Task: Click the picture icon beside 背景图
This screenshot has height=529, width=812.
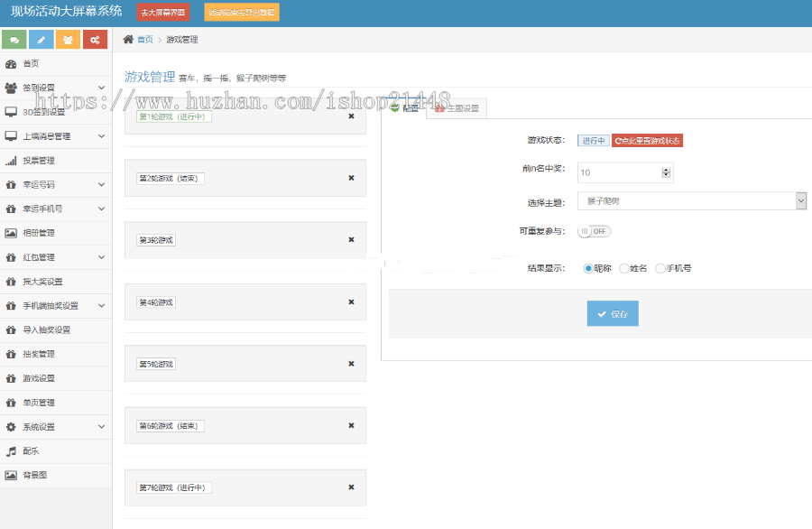Action: pyautogui.click(x=11, y=475)
